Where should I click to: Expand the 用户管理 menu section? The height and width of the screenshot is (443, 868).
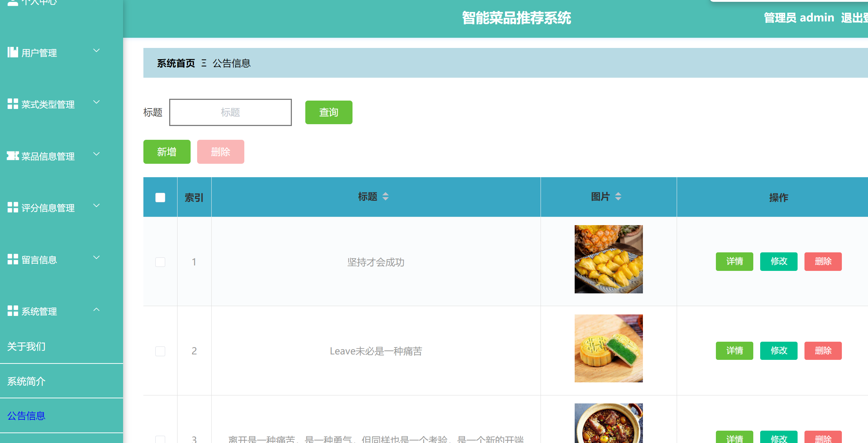(x=96, y=50)
